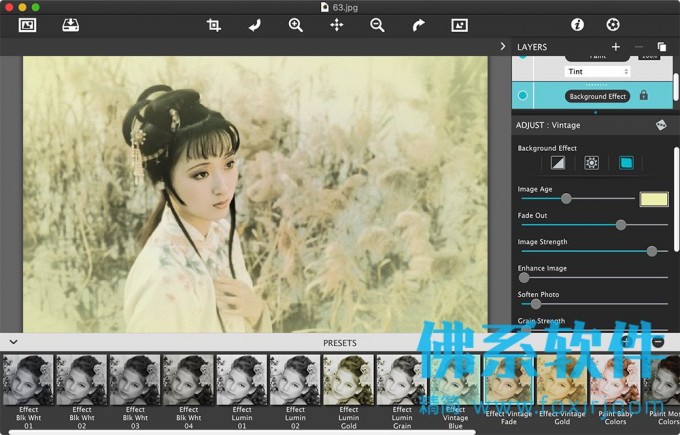Screen dimensions: 680x435
Task: Add a new layer with plus icon
Action: pyautogui.click(x=616, y=46)
